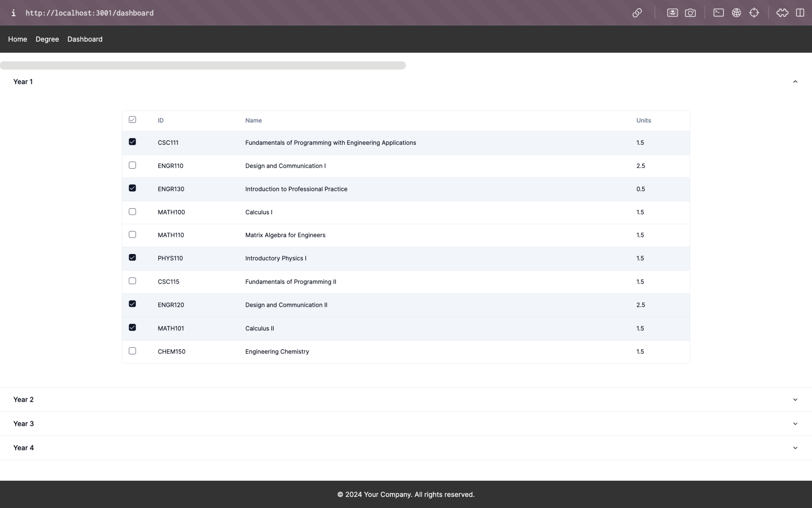812x508 pixels.
Task: Expand the Year 2 section
Action: 795,400
